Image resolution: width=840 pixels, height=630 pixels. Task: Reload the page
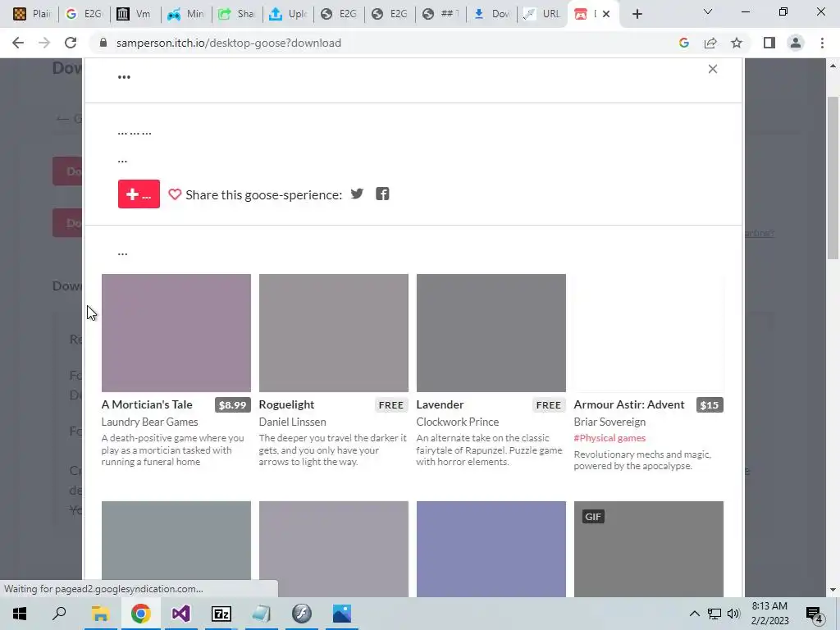[x=71, y=43]
